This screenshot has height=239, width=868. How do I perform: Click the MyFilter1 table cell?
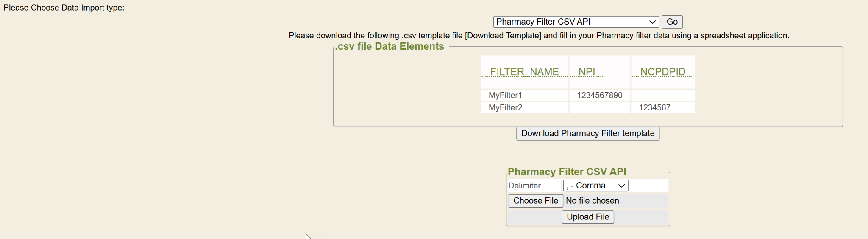coord(505,95)
